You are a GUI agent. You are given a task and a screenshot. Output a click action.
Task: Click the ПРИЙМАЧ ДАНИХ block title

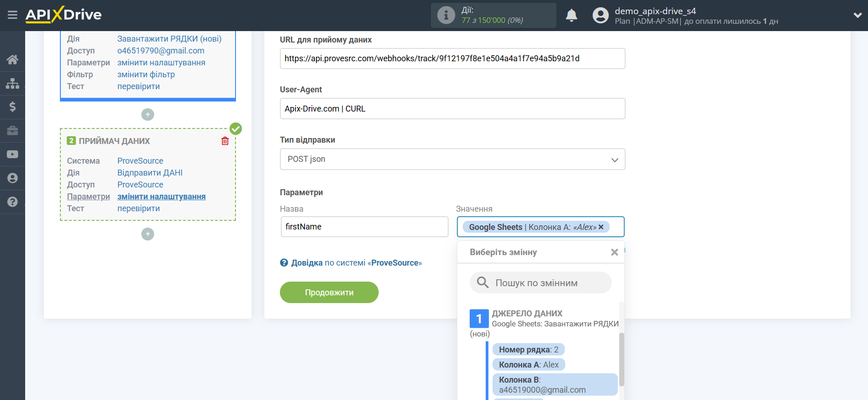pos(114,141)
